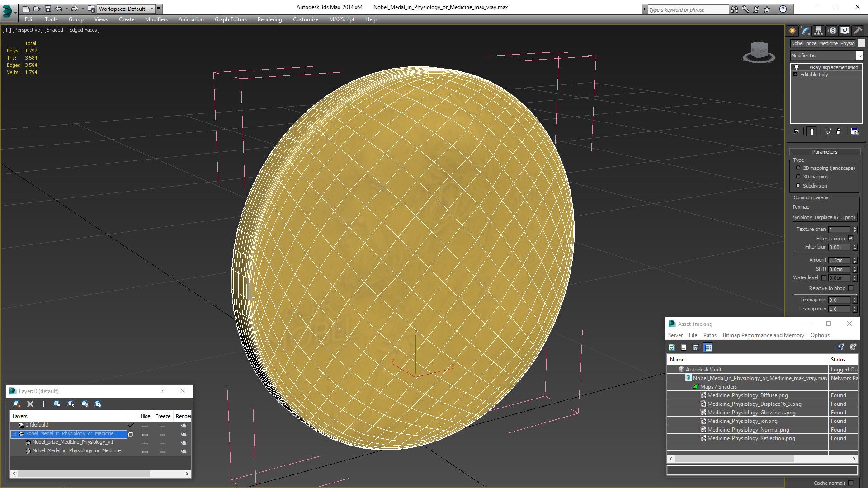Open the MAXScript menu

click(x=341, y=19)
